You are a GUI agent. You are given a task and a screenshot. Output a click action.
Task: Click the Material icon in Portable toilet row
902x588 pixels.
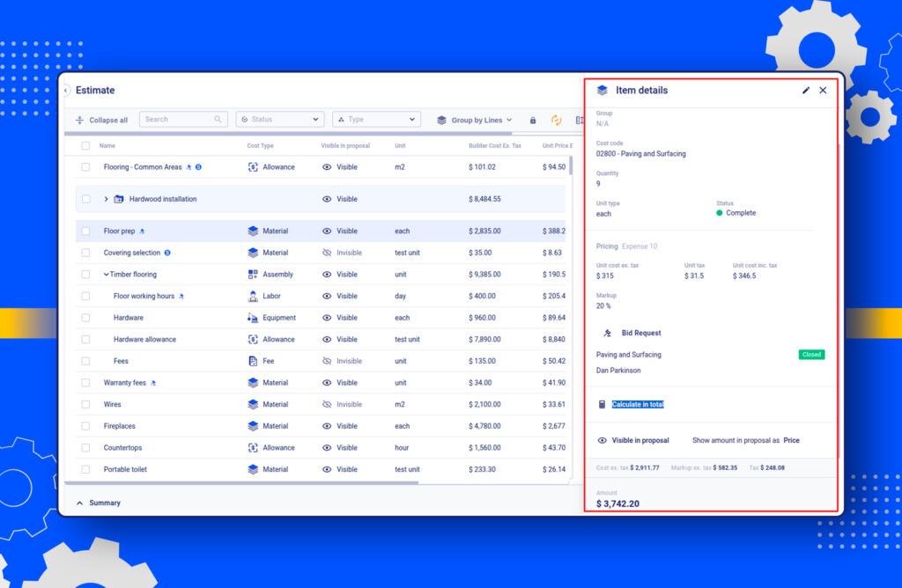[253, 469]
